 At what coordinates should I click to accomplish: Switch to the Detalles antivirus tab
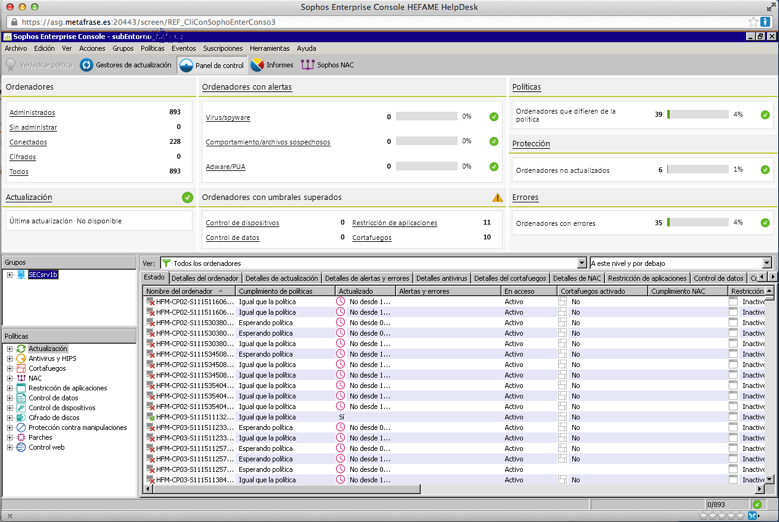tap(441, 278)
